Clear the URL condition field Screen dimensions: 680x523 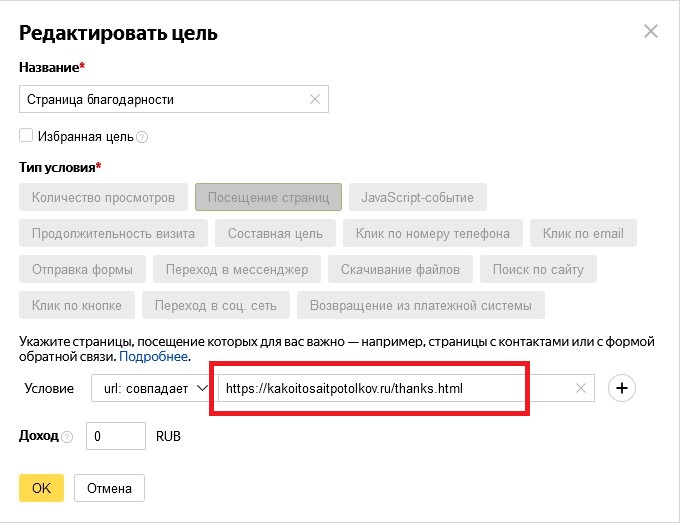pyautogui.click(x=581, y=388)
